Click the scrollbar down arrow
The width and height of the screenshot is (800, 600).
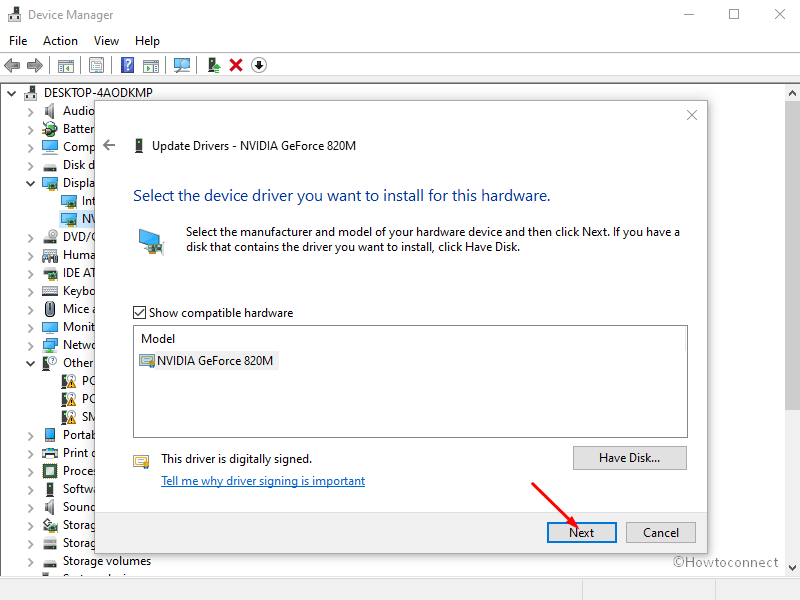[x=792, y=568]
